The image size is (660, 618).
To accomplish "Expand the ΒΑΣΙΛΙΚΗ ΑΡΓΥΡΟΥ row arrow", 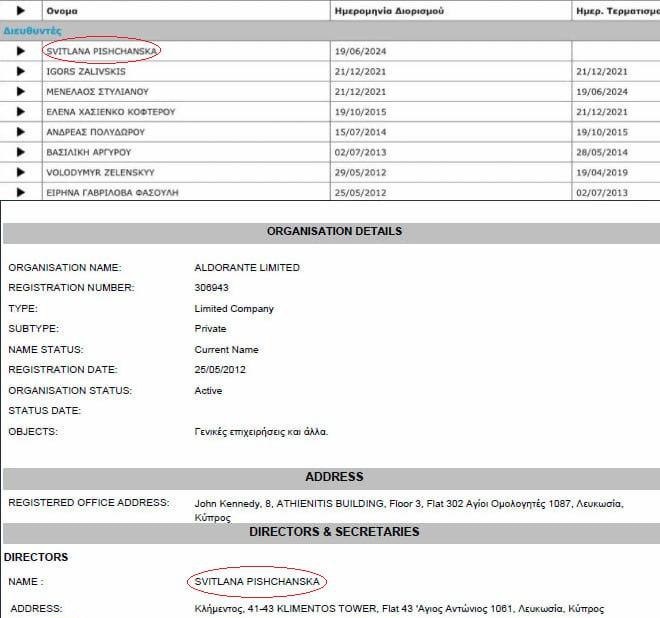I will pos(20,152).
